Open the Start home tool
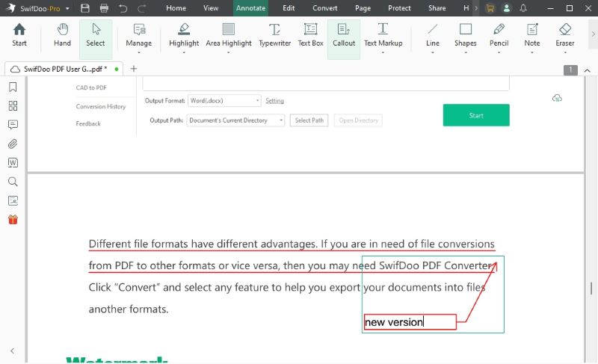 [x=19, y=35]
